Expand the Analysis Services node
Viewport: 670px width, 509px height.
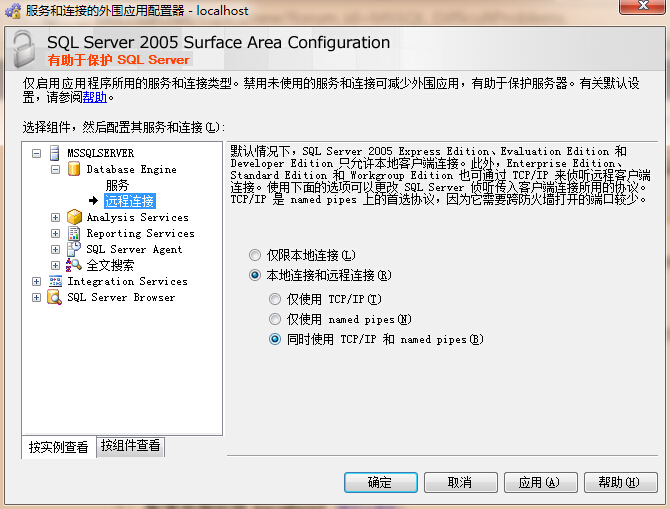tap(56, 218)
